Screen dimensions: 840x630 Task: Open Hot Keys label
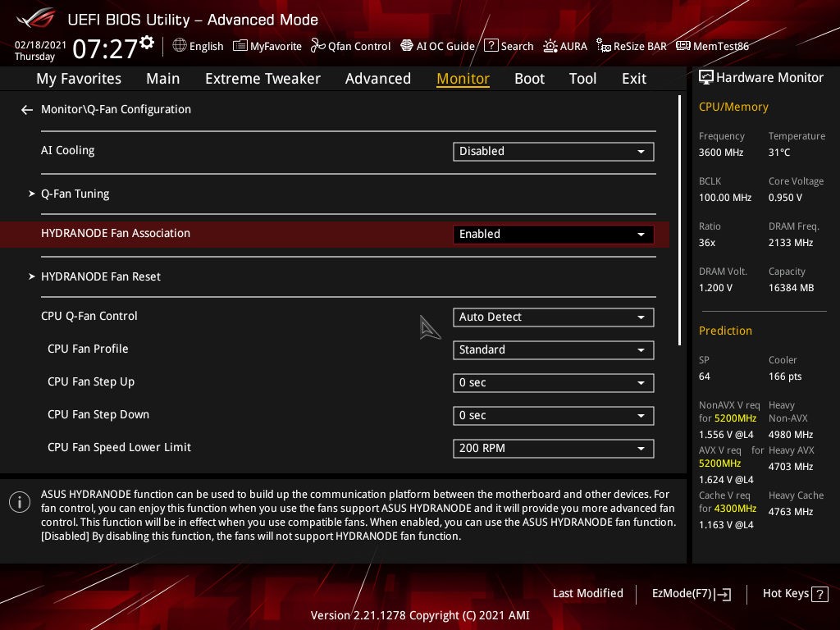click(785, 594)
